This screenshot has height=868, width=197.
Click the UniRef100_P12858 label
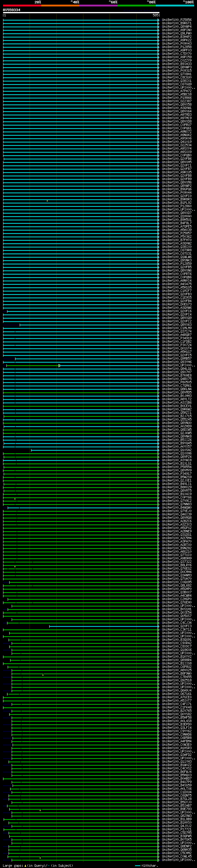coord(177,47)
